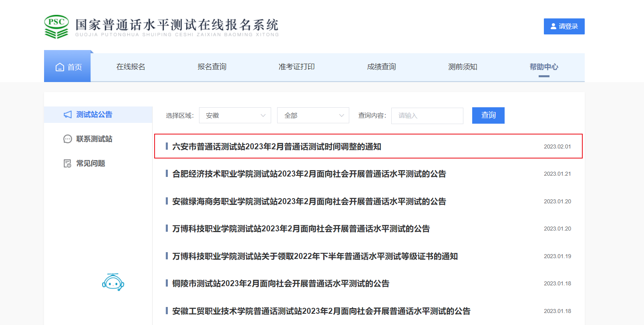Open the 在线报名 tab
This screenshot has width=644, height=325.
point(131,67)
